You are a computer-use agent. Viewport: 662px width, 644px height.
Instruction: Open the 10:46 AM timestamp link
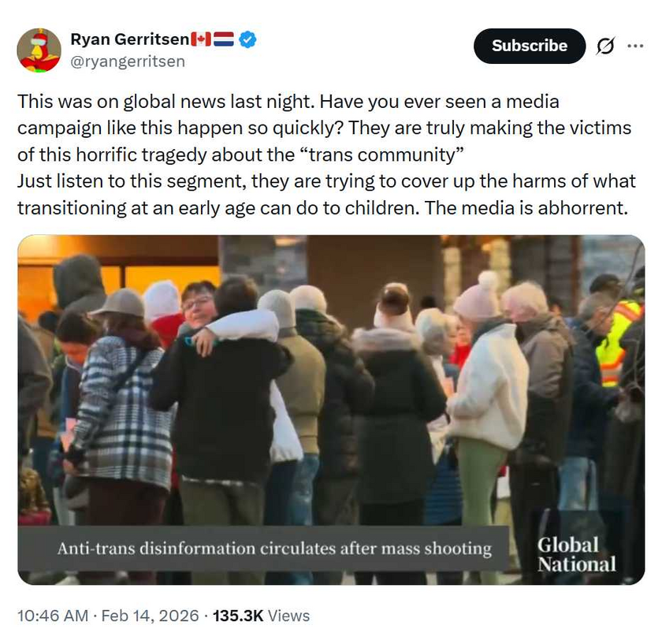[53, 616]
